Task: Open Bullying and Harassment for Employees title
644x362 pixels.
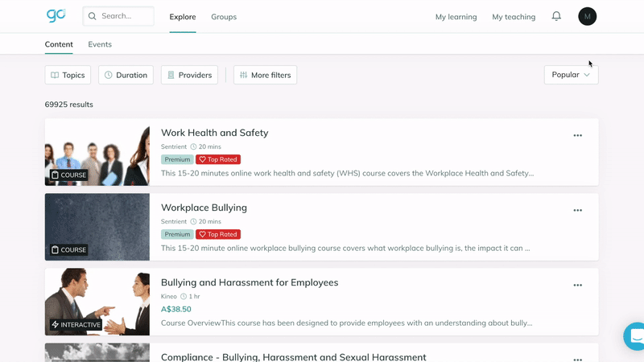Action: [x=250, y=282]
